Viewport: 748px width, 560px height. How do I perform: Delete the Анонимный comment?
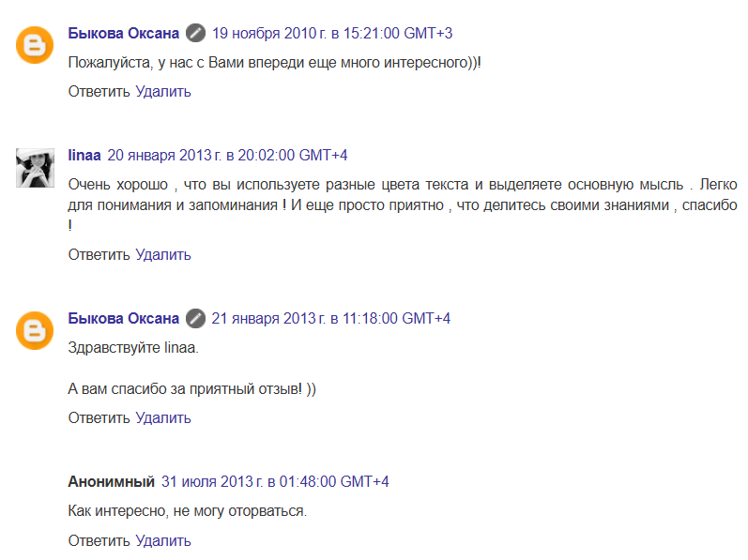[x=163, y=541]
